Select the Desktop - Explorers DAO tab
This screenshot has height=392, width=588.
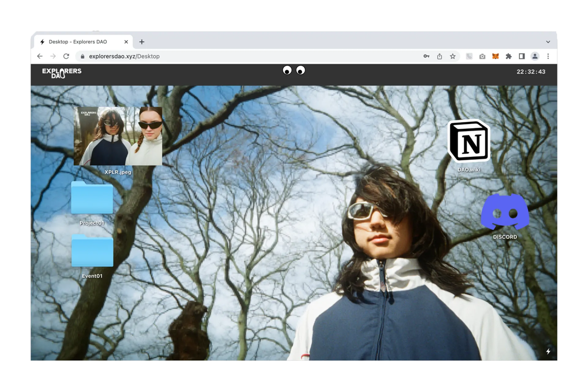pos(78,42)
